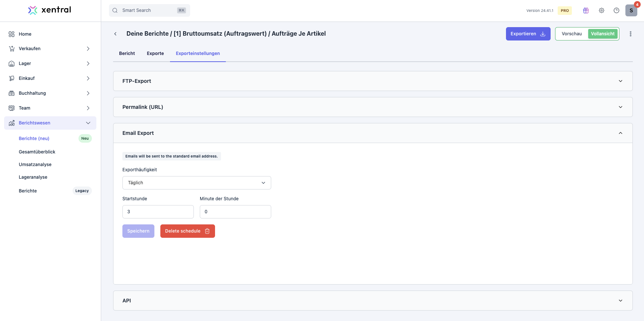Click the help question mark icon
The width and height of the screenshot is (644, 321).
pos(616,10)
